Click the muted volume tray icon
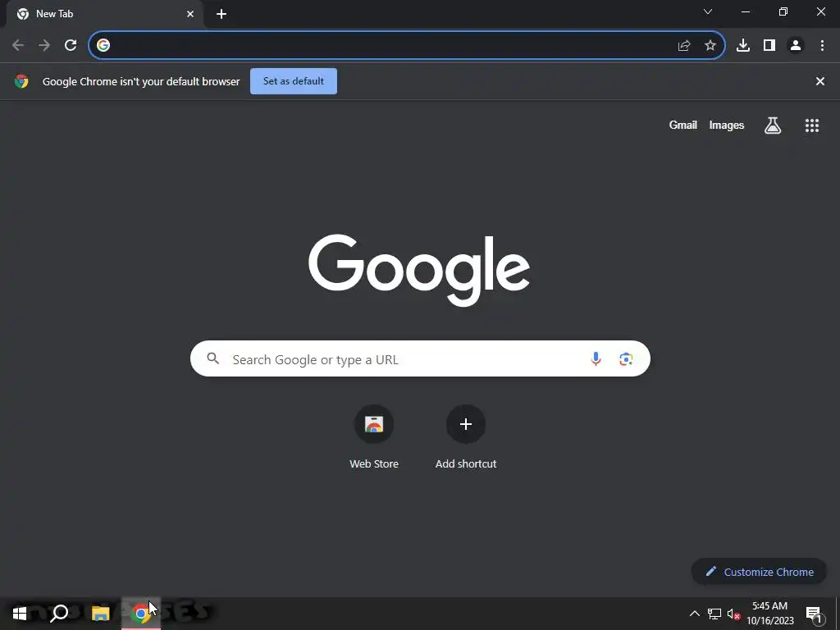Viewport: 840px width, 630px height. [734, 614]
